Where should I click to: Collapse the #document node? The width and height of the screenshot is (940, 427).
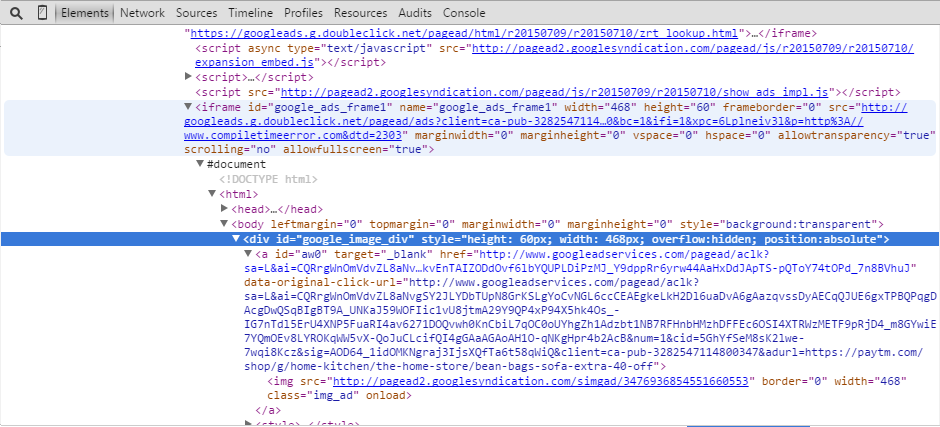pyautogui.click(x=200, y=164)
